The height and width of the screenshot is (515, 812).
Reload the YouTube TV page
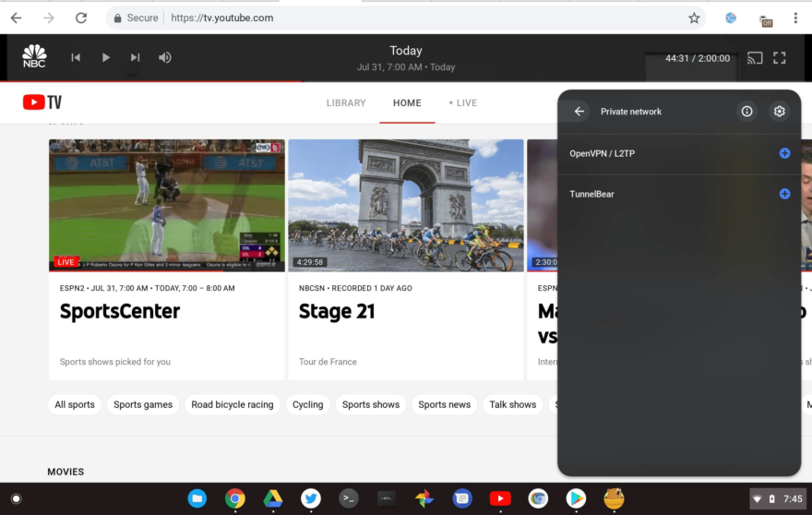(x=81, y=18)
